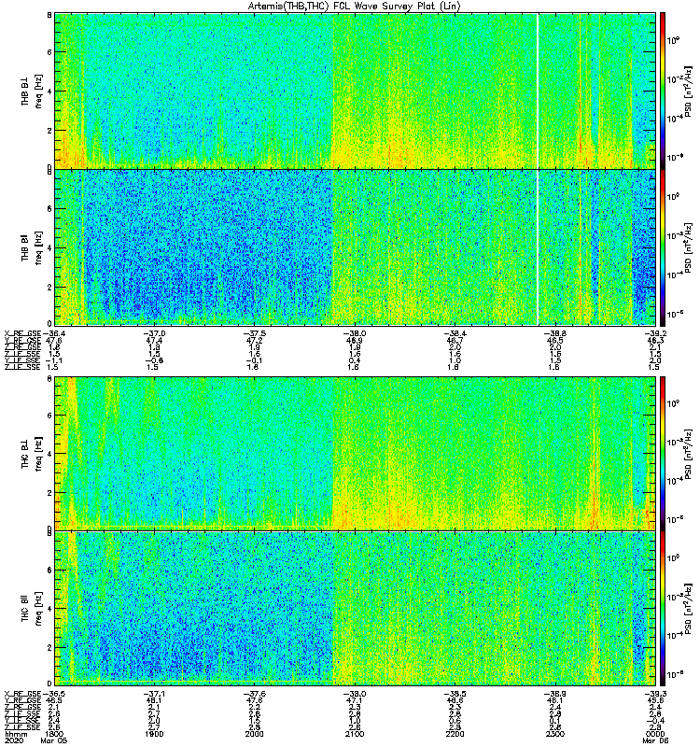The image size is (700, 747).
Task: Click THC X_RE_GSE value "-38.9"
Action: [x=555, y=694]
